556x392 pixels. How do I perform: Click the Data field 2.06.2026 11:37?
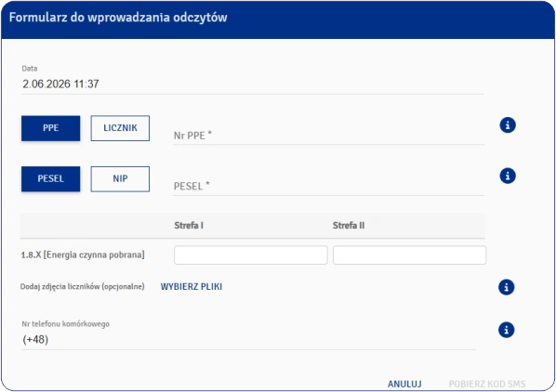[252, 84]
